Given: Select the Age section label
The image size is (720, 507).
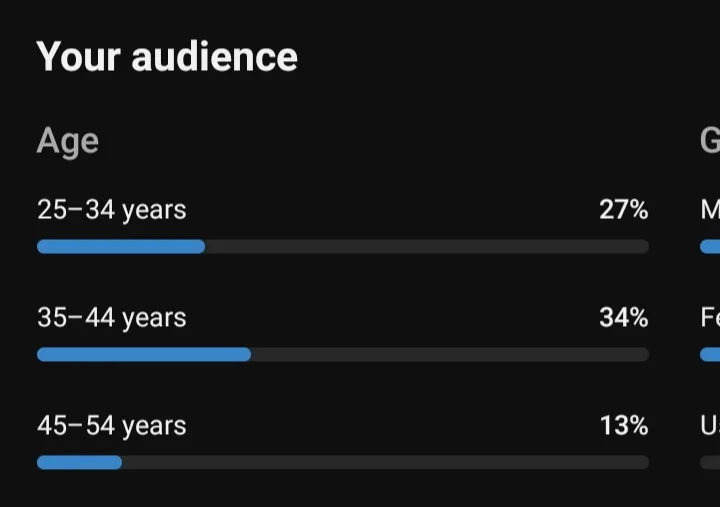Looking at the screenshot, I should tap(68, 142).
